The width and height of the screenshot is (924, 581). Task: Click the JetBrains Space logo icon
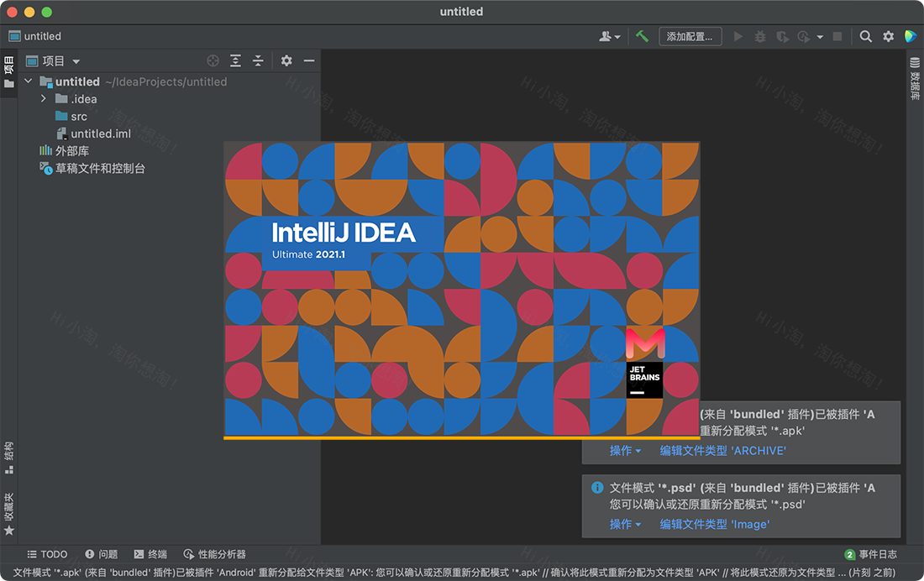[x=911, y=37]
